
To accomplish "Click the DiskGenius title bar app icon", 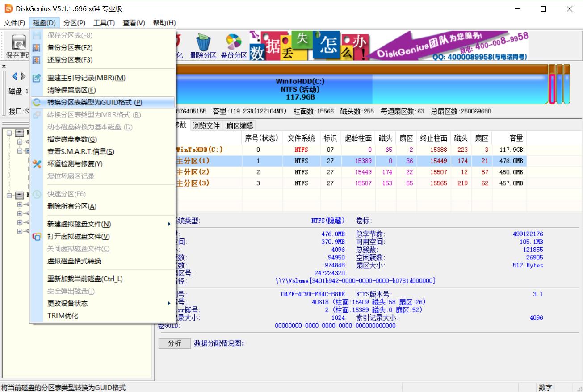I will pos(8,8).
